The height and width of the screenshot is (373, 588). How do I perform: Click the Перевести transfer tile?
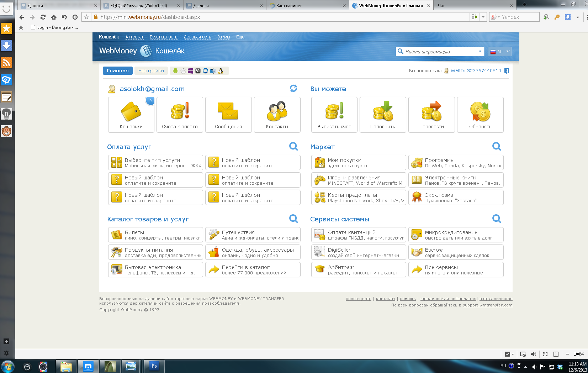click(x=431, y=115)
